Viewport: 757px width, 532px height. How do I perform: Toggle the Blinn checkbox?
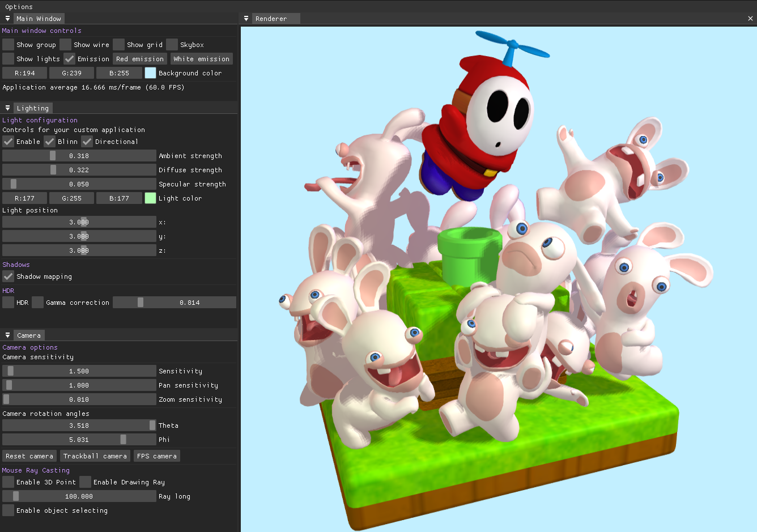pos(50,142)
